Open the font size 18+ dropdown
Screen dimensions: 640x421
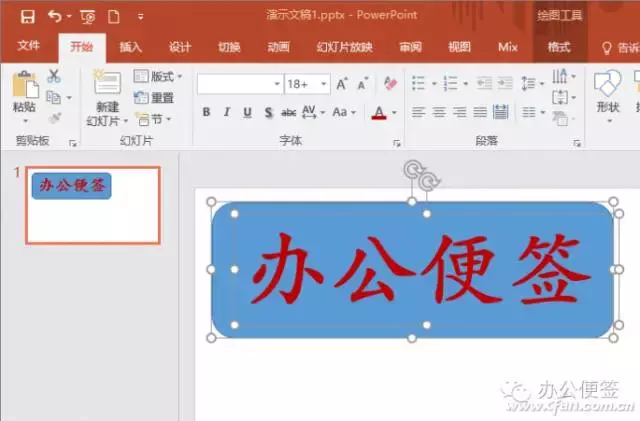pyautogui.click(x=324, y=84)
